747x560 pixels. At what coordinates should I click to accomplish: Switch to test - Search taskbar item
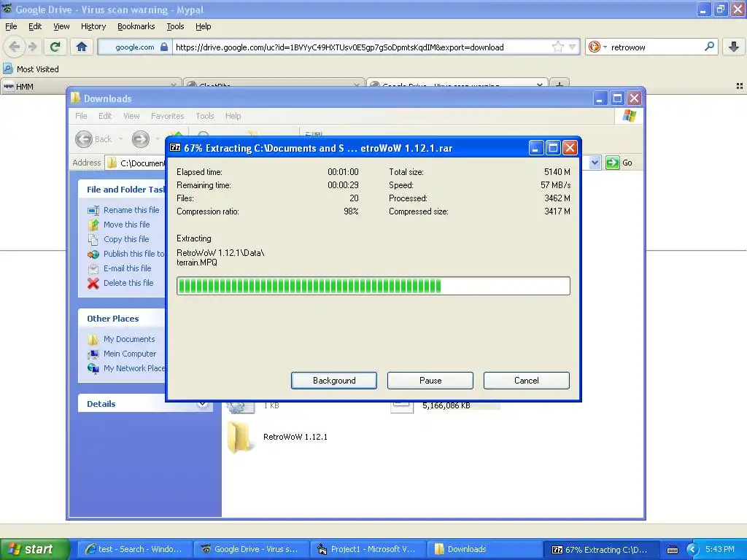click(x=134, y=549)
